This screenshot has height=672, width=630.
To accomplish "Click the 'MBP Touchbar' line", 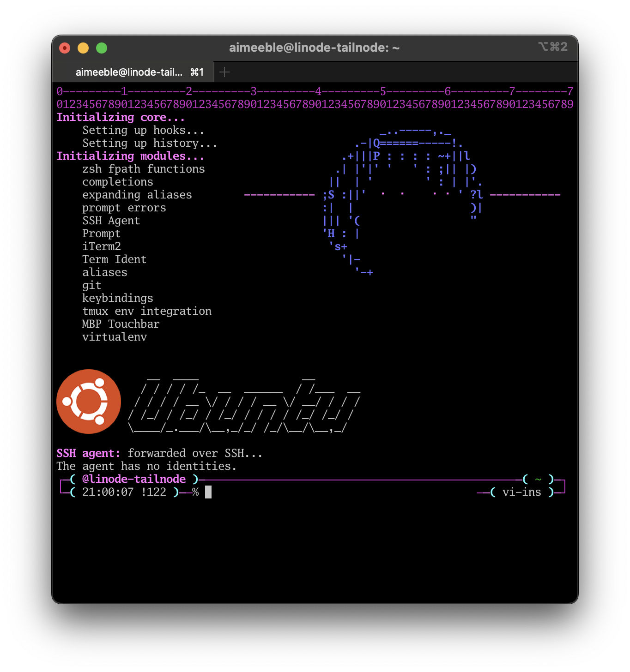I will point(121,324).
